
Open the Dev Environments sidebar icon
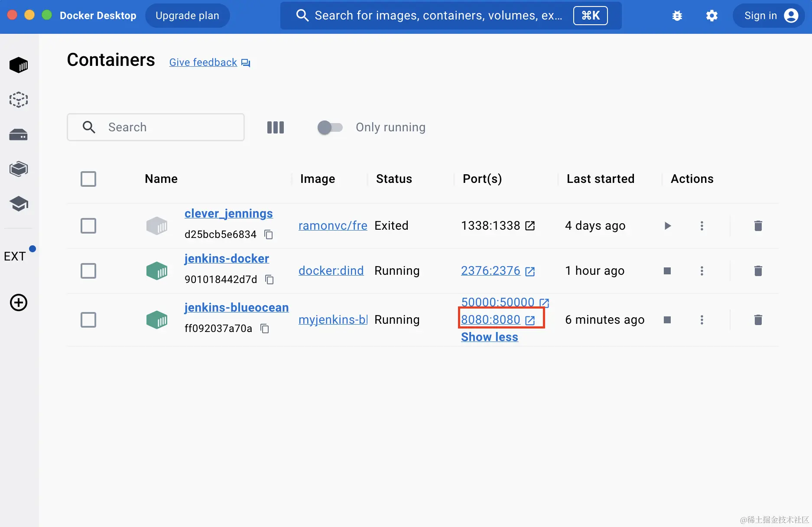[19, 169]
